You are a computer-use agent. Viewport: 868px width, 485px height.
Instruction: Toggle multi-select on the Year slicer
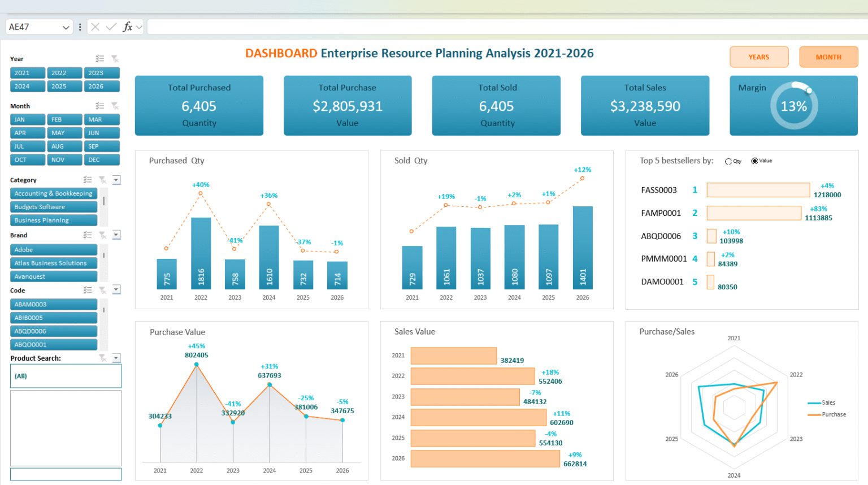tap(100, 59)
